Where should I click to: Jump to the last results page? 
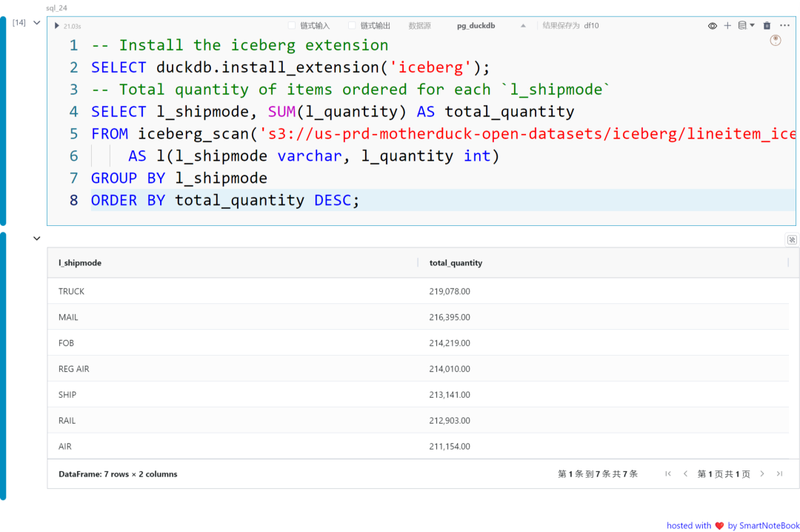(779, 473)
